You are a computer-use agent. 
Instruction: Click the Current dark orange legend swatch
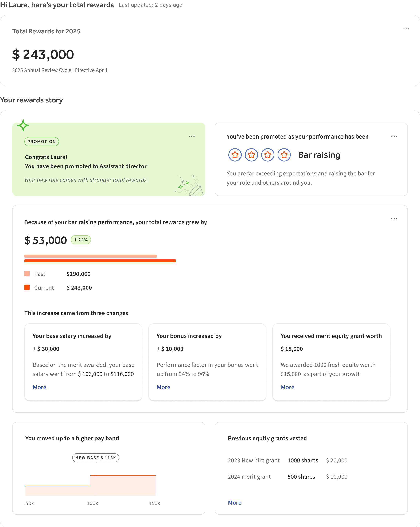tap(27, 287)
